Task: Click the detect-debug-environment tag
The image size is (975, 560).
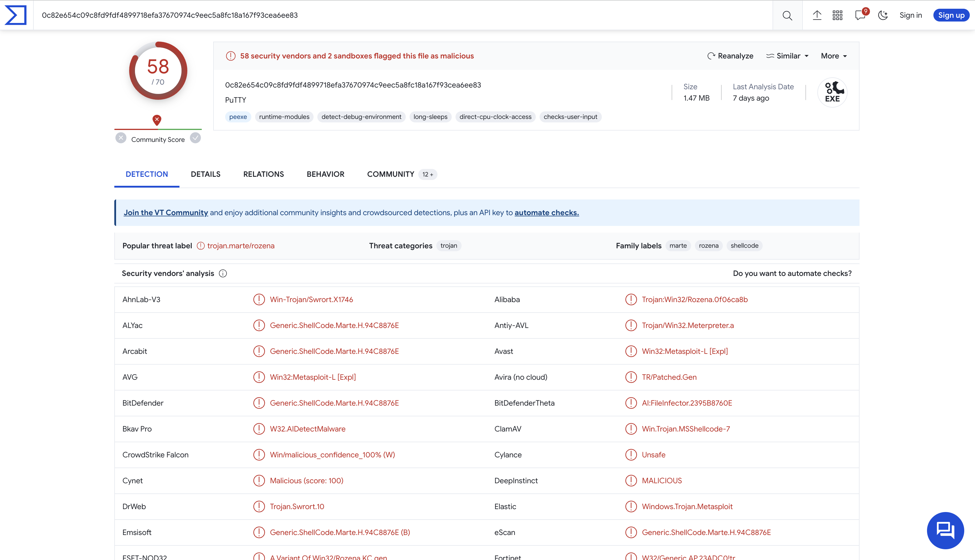Action: (x=361, y=117)
